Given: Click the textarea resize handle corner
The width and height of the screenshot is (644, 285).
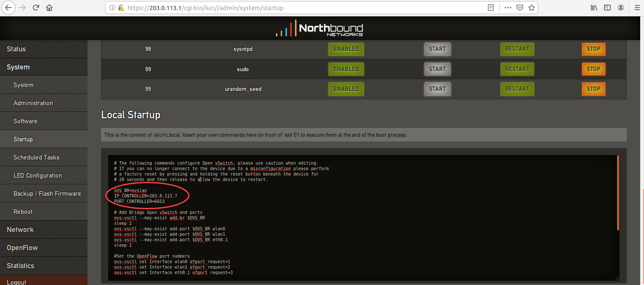Looking at the screenshot, I should click(x=617, y=278).
